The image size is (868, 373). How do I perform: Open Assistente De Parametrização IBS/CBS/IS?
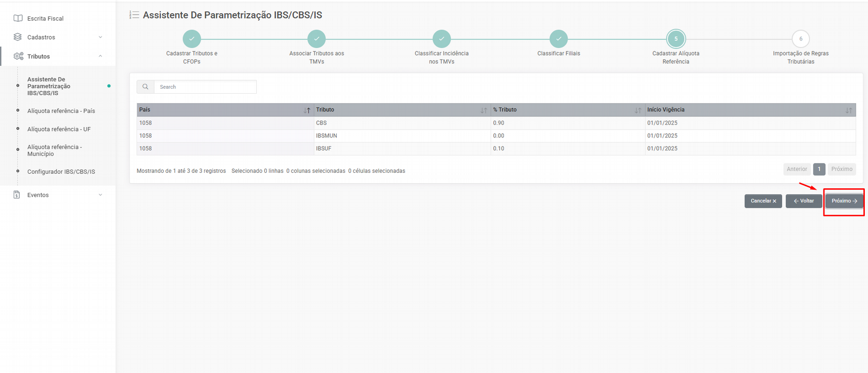[x=49, y=86]
